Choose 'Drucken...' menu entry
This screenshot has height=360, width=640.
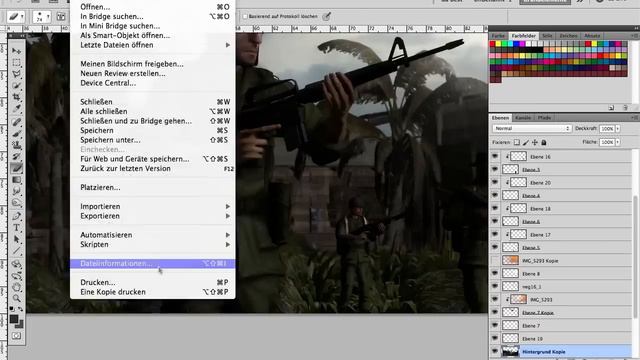tap(153, 282)
